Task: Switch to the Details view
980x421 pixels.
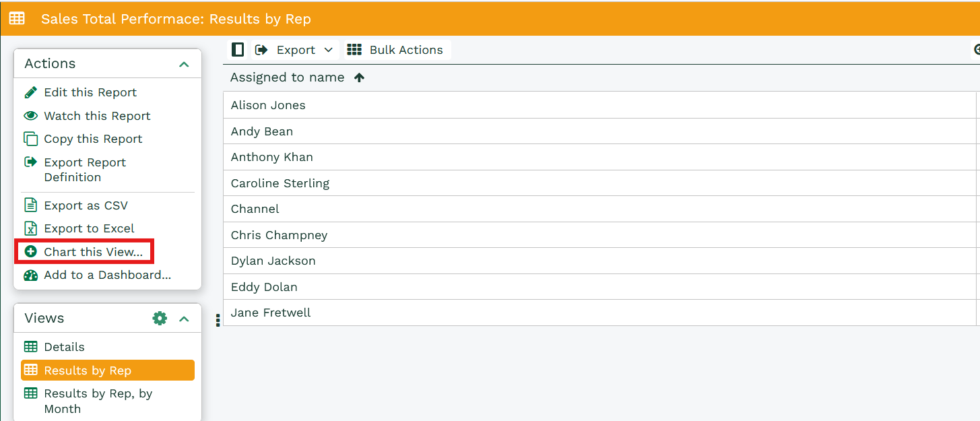Action: point(64,347)
